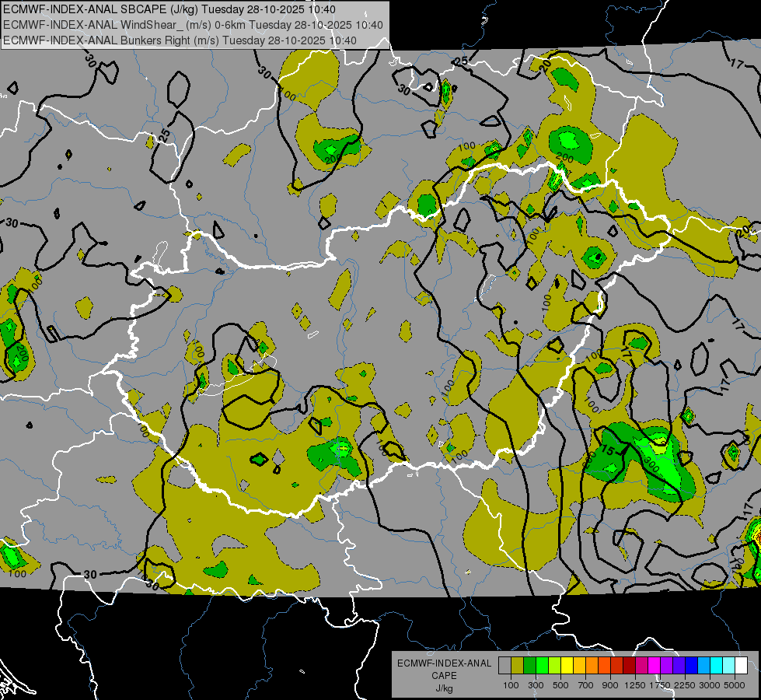Pick the bright cyan legend swatch
761x700 pixels.
(716, 665)
